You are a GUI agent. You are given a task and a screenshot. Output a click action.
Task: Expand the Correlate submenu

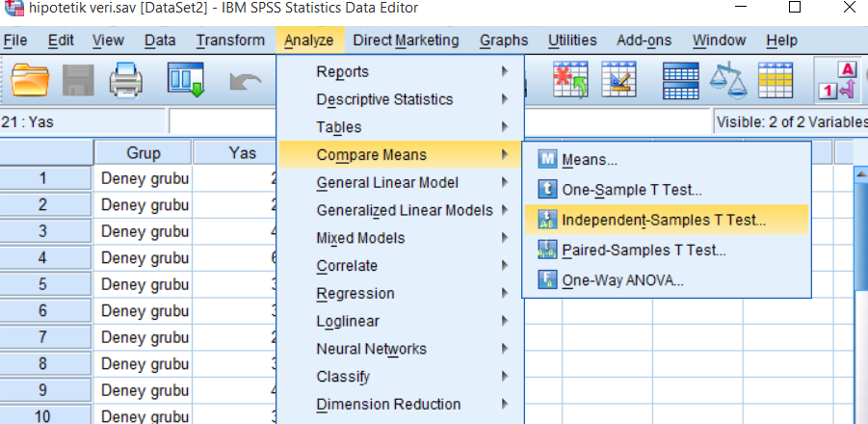pos(401,266)
